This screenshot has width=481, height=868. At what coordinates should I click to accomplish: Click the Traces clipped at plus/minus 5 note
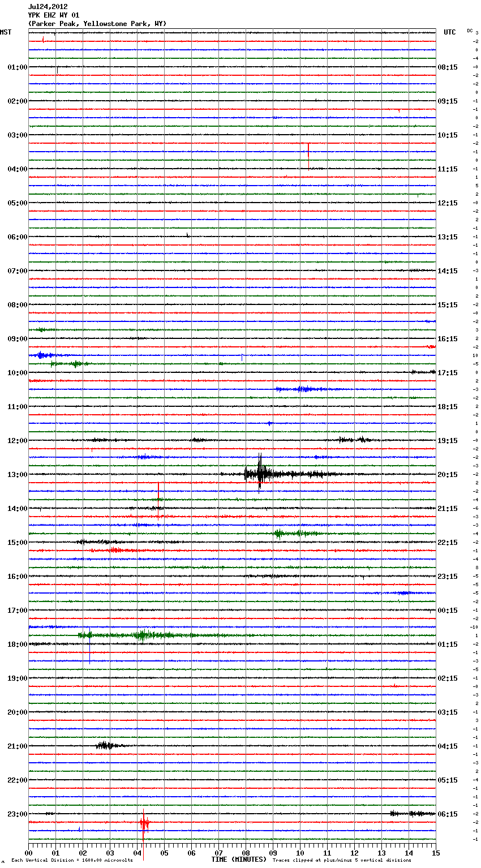pos(342,861)
